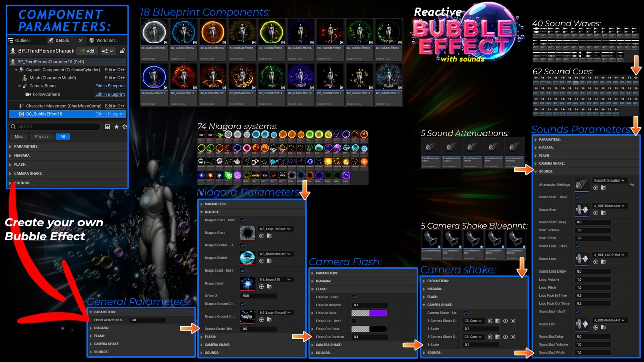Toggle Sound Loop - Use? checkbox
This screenshot has width=644, height=362.
(x=577, y=246)
